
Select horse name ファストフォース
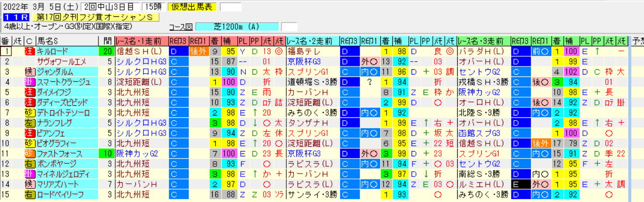click(x=59, y=153)
